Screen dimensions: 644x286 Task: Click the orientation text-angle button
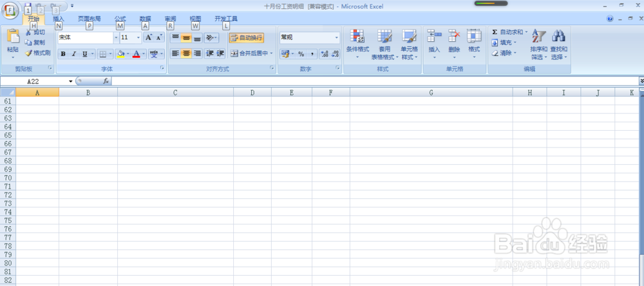[x=211, y=38]
